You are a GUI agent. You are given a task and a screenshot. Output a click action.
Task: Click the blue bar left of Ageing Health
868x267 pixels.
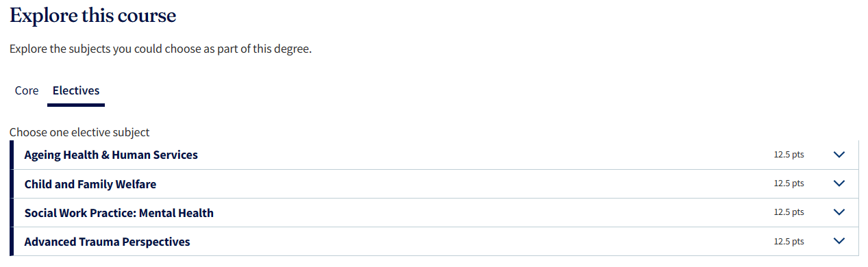click(12, 155)
